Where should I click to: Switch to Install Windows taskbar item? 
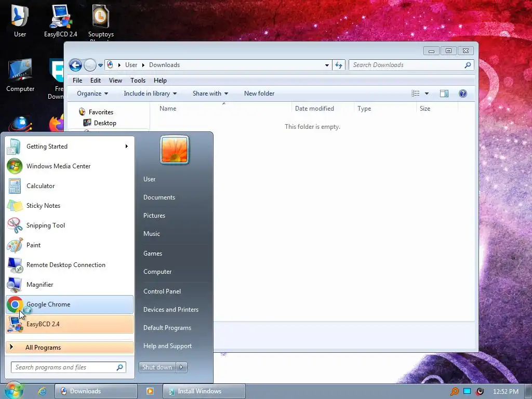pyautogui.click(x=204, y=391)
